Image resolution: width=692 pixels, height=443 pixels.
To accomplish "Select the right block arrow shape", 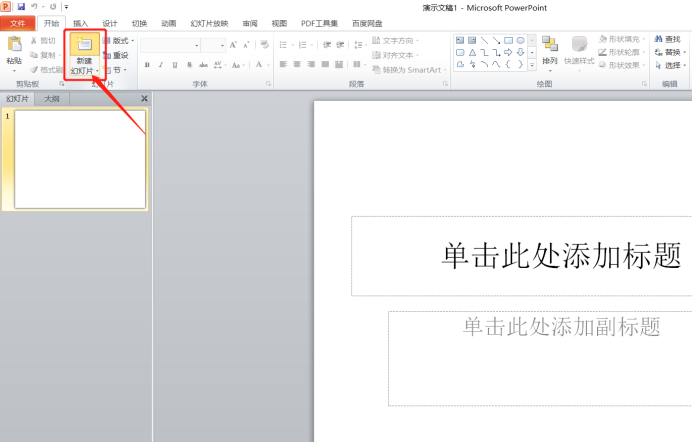I will pyautogui.click(x=508, y=53).
